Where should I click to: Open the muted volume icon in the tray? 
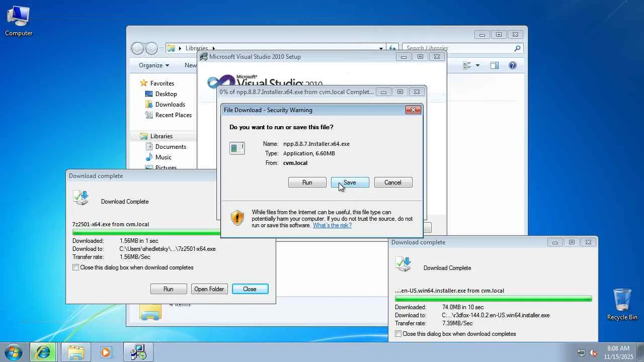[x=593, y=352]
